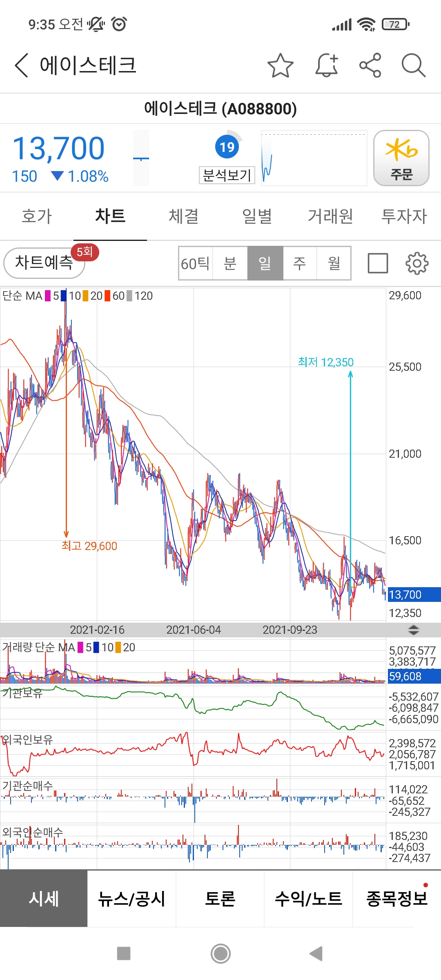Tap the 59,608 volume axis tag
441x980 pixels.
[x=414, y=676]
